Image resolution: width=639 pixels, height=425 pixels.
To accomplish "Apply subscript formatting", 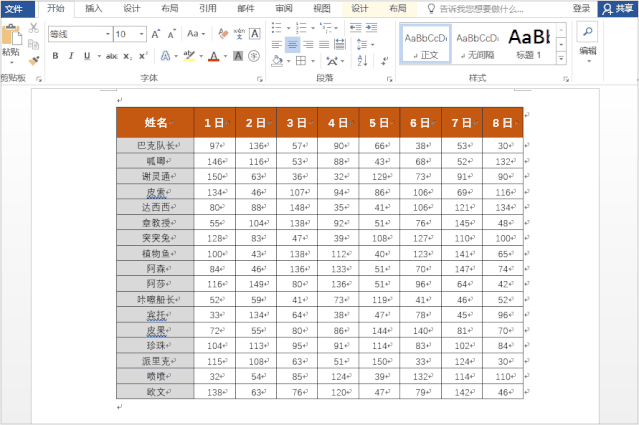I will coord(128,56).
